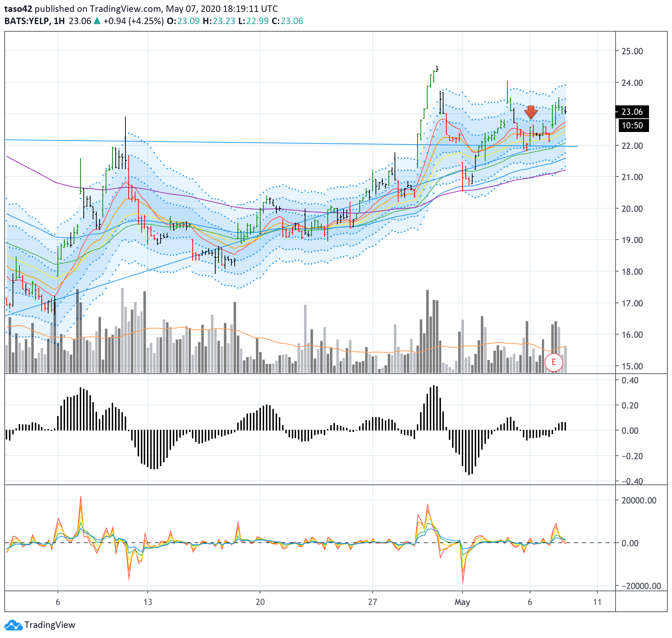Screen dimensions: 672x638
Task: Click the 13 date axis label
Action: pos(148,602)
